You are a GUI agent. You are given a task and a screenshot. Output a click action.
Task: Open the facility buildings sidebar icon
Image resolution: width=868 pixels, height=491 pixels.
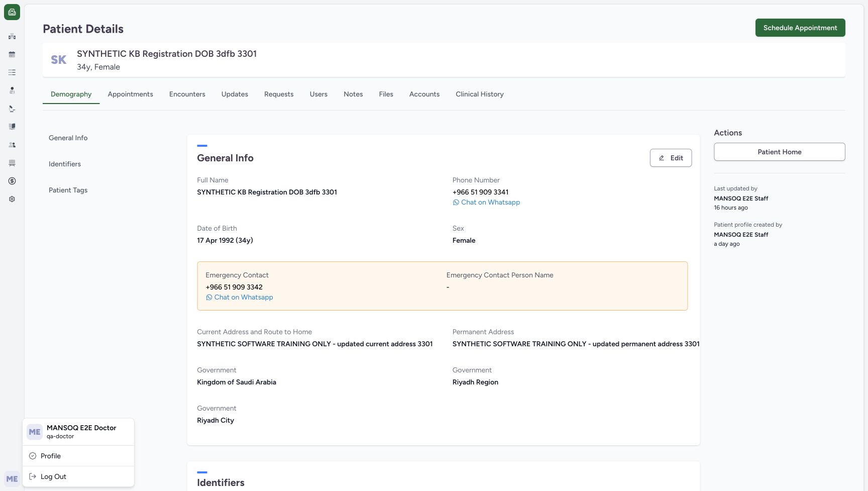pyautogui.click(x=12, y=36)
